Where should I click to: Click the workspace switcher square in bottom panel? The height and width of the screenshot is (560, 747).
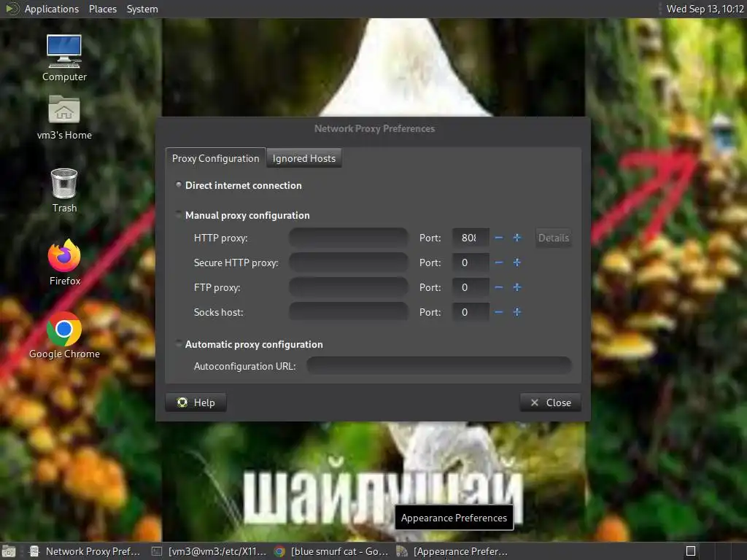[x=690, y=551]
